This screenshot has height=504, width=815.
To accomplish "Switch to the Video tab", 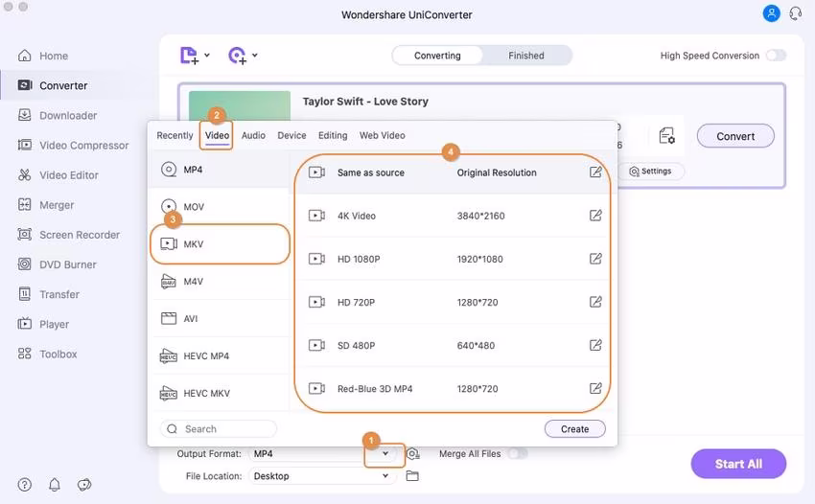I will point(217,135).
